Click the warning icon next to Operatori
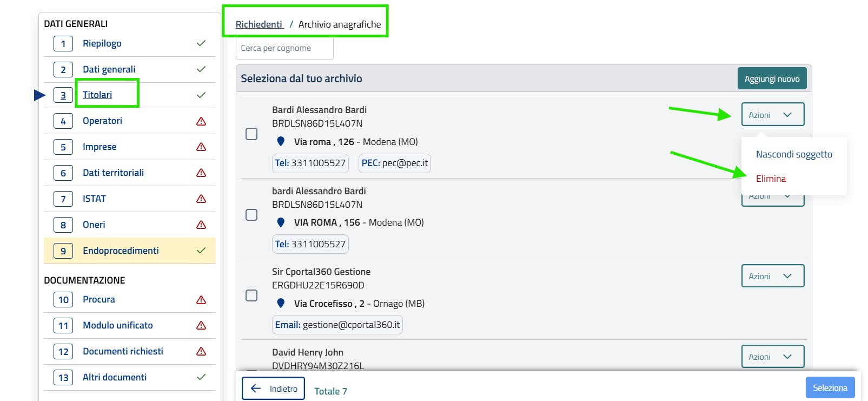 (201, 121)
